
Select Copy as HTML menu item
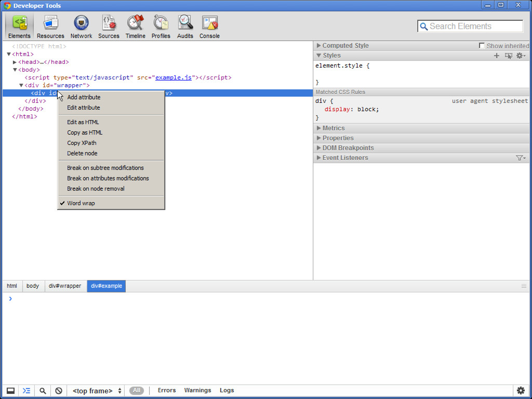coord(111,132)
